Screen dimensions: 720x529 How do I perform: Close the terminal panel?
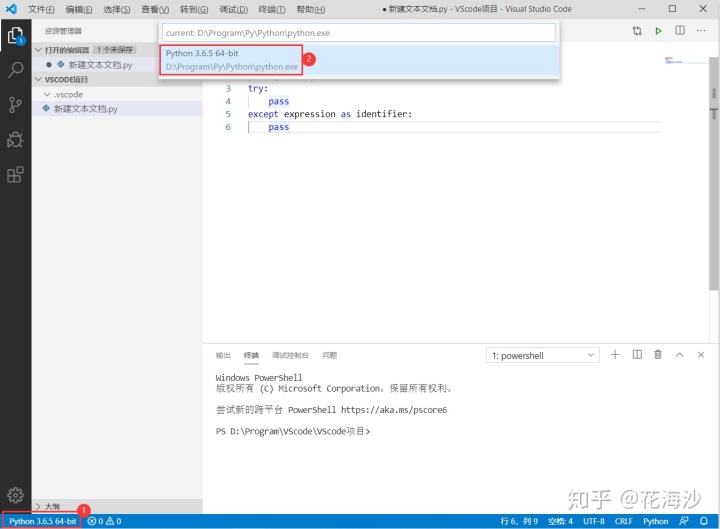[x=701, y=355]
